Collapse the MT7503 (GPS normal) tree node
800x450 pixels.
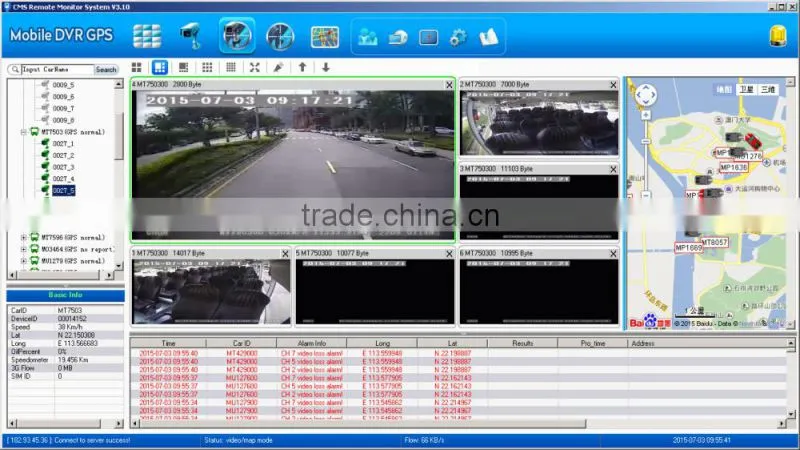[x=23, y=132]
